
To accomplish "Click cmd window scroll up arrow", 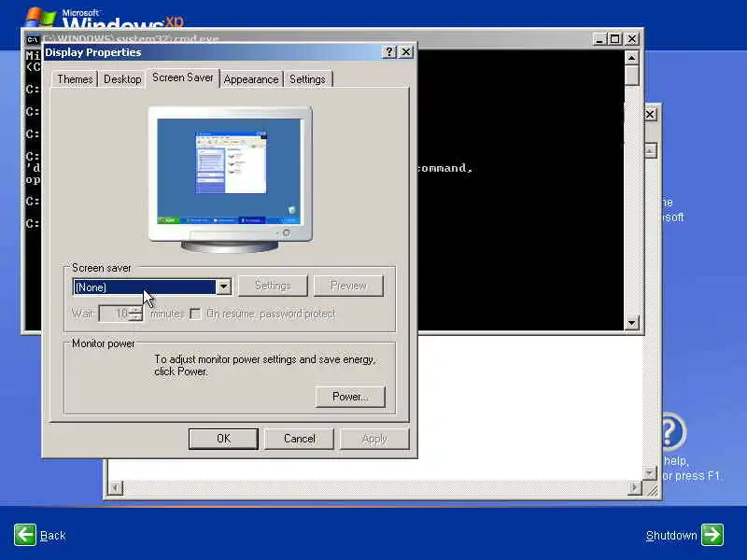I will tap(631, 58).
